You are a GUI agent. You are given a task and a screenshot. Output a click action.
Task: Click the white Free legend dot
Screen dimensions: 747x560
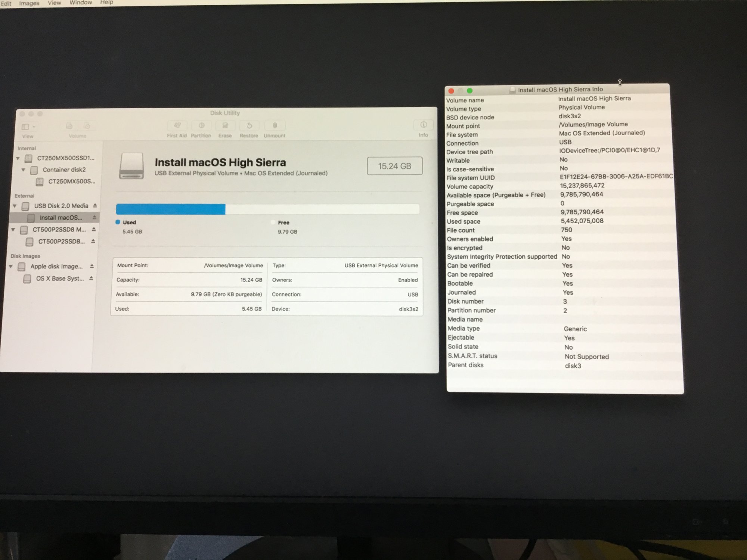(x=273, y=223)
